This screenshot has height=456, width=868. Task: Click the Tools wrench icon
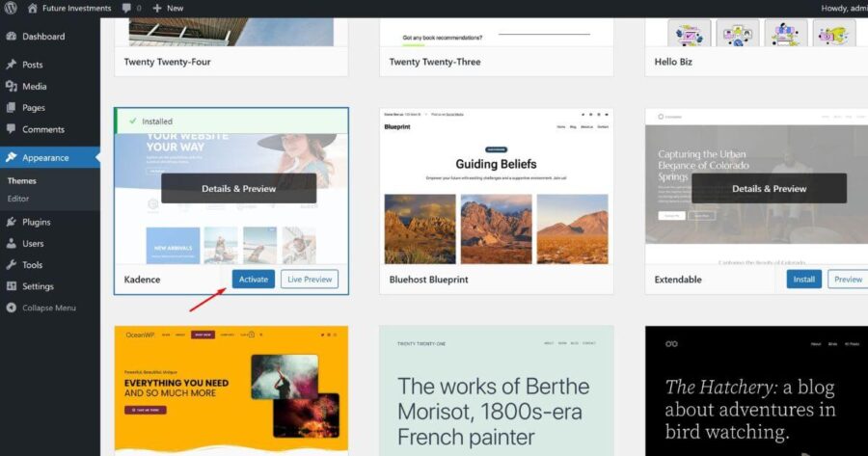click(12, 265)
